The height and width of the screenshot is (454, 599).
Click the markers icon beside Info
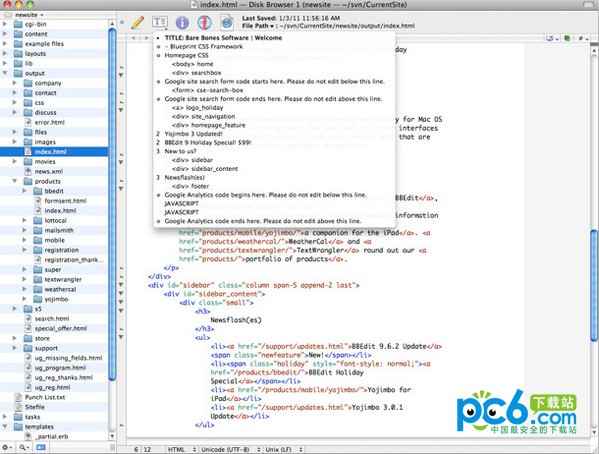[204, 23]
